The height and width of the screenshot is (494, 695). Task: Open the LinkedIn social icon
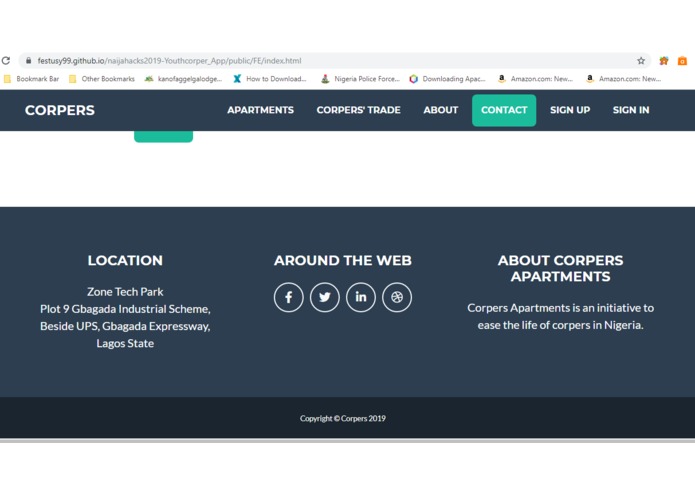361,297
